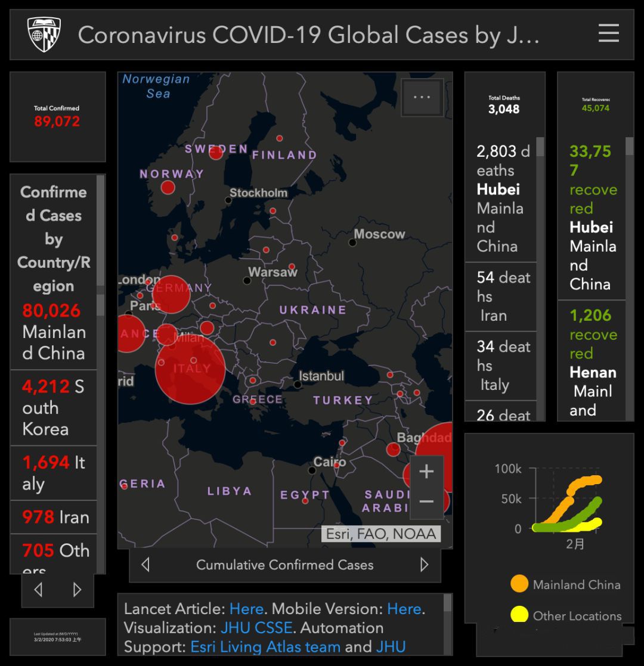Select Hubei 2,803 deaths entry
The height and width of the screenshot is (666, 644).
point(501,199)
